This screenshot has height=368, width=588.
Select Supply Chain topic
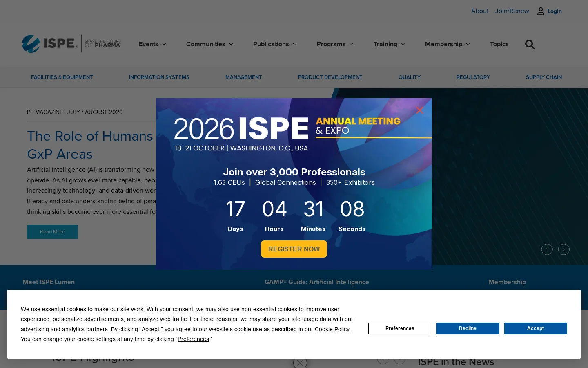point(544,77)
